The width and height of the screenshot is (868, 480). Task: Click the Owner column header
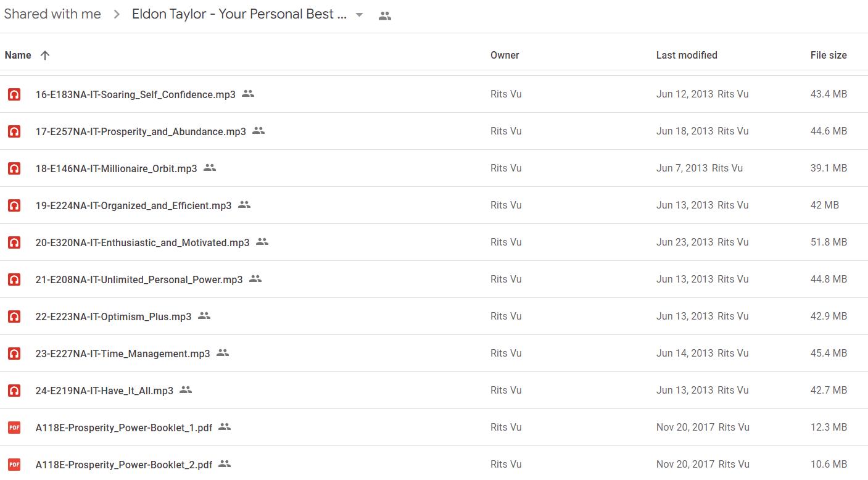(x=505, y=56)
